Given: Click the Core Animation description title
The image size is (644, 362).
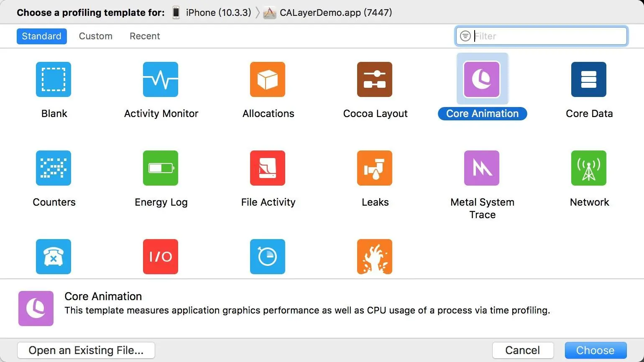Looking at the screenshot, I should tap(103, 296).
